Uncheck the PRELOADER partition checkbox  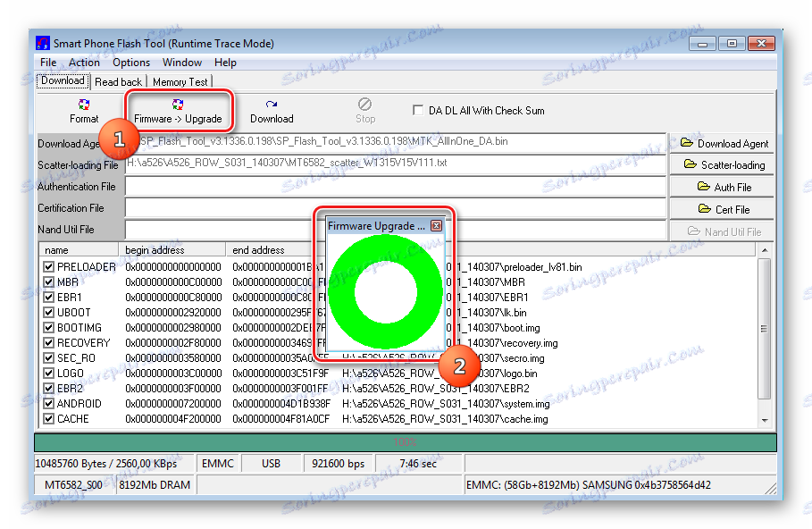click(x=48, y=267)
